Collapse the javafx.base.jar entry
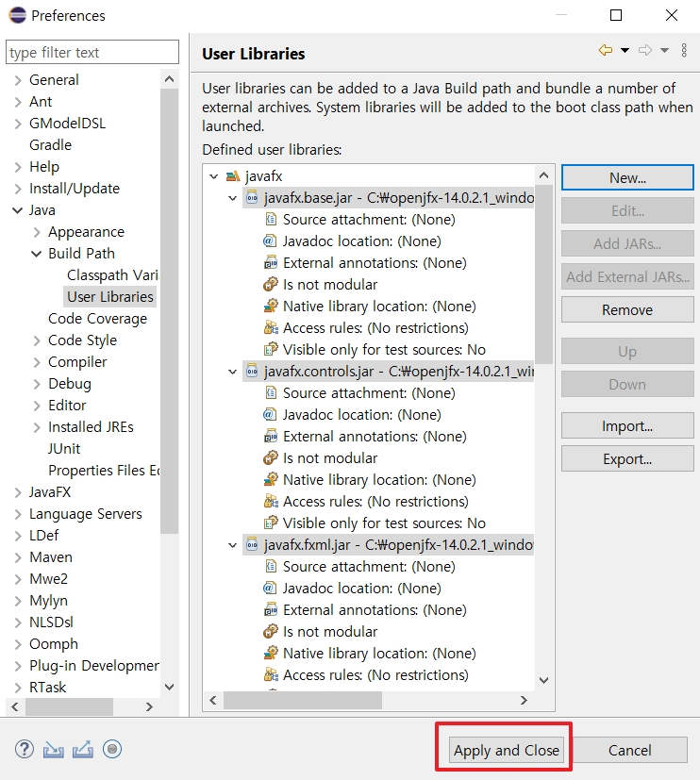 [232, 198]
